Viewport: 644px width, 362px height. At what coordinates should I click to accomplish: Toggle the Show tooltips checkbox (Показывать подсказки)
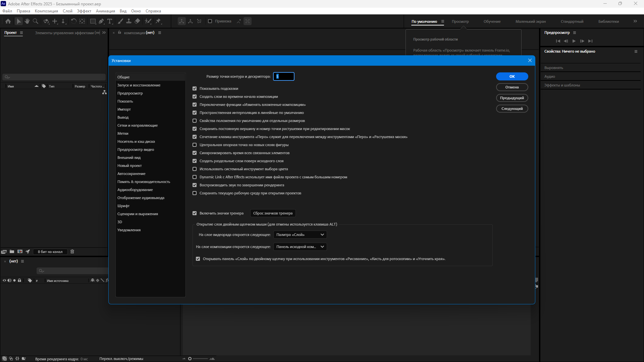click(x=195, y=88)
